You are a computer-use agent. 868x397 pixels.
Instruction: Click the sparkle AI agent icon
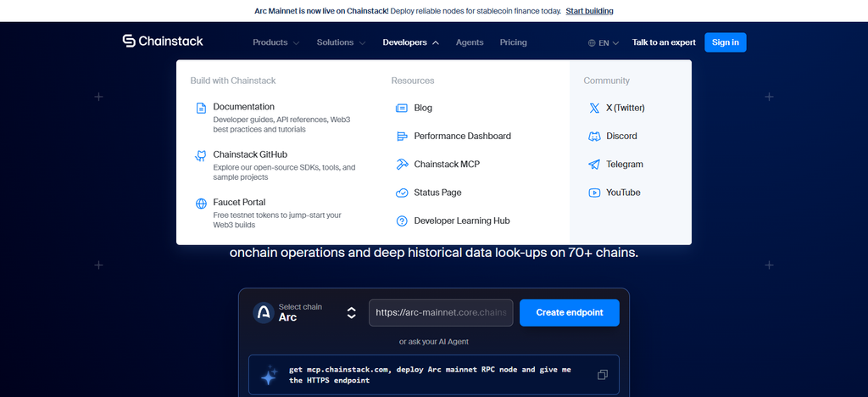point(269,375)
